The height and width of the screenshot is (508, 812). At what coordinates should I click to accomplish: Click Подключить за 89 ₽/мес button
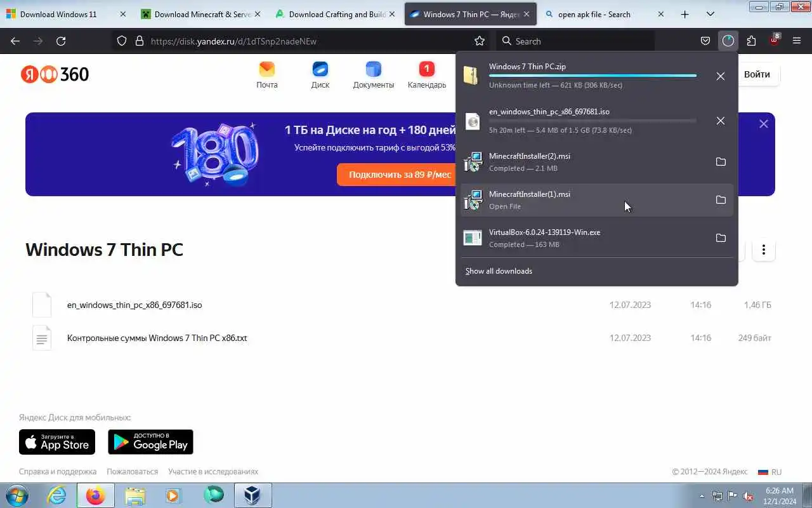click(400, 175)
